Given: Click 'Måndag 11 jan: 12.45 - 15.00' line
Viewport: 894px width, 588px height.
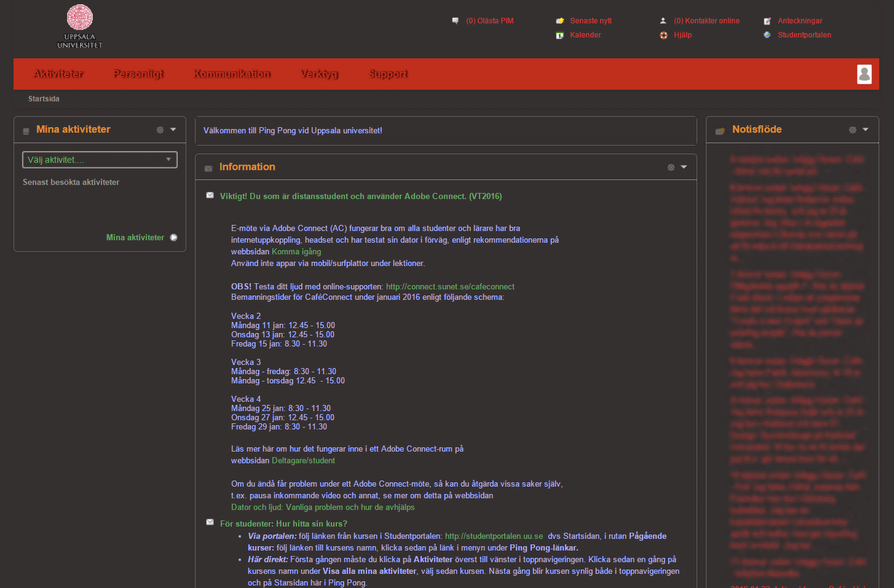Looking at the screenshot, I should click(283, 326).
